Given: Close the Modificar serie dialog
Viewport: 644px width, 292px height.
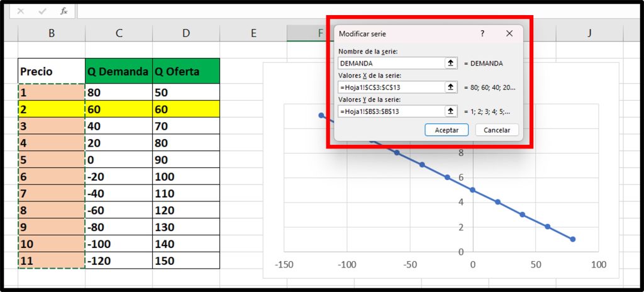Looking at the screenshot, I should pyautogui.click(x=509, y=34).
